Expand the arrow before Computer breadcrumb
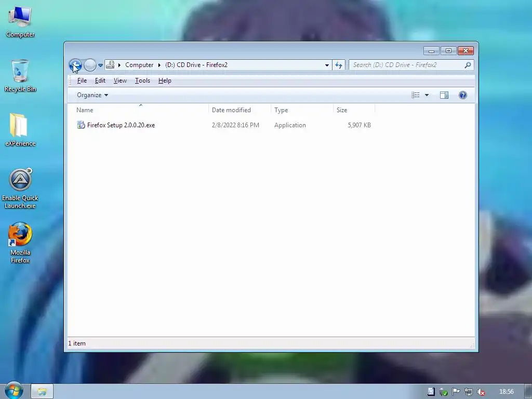The width and height of the screenshot is (532, 399). [119, 65]
